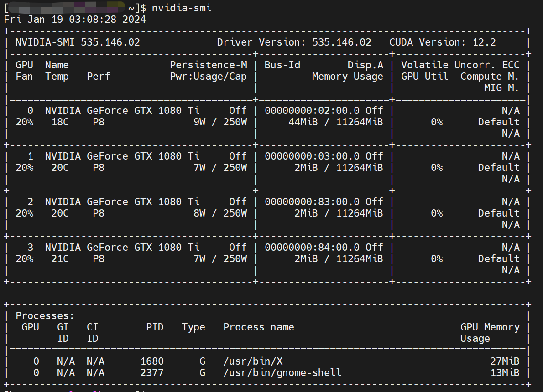Click bus ID '00000000:83:00.0'
543x392 pixels.
(x=312, y=202)
